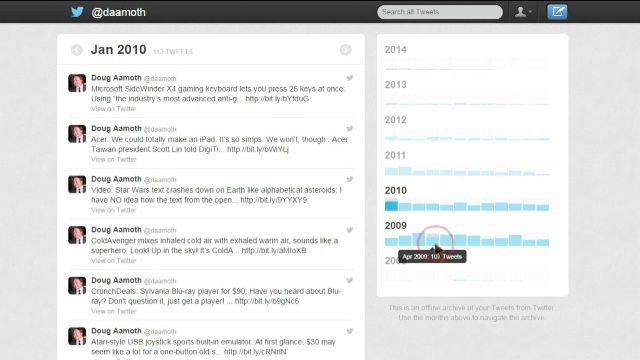The image size is (640, 360).
Task: Open link http://bit.ly/b9gNc6
Action: click(267, 301)
